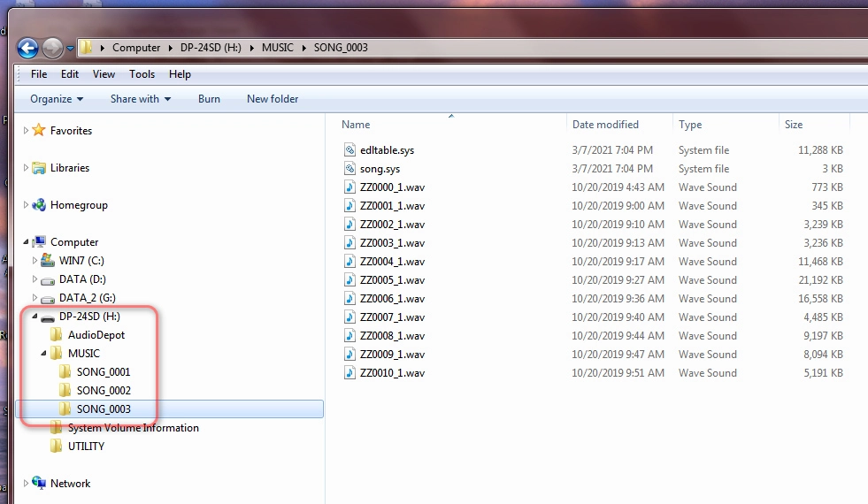
Task: Open the Share with dropdown
Action: [x=140, y=99]
